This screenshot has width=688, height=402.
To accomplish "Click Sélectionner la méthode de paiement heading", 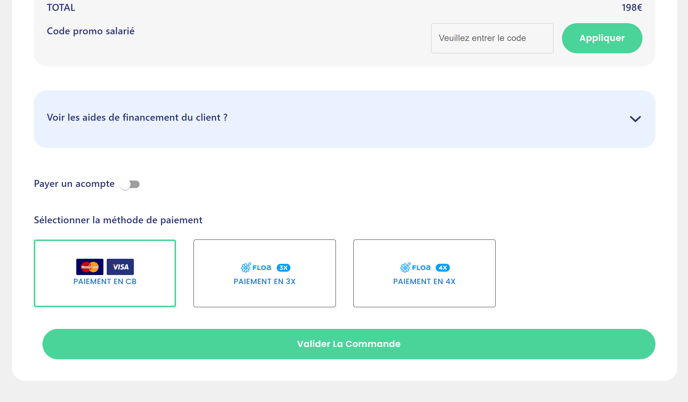I will point(118,220).
